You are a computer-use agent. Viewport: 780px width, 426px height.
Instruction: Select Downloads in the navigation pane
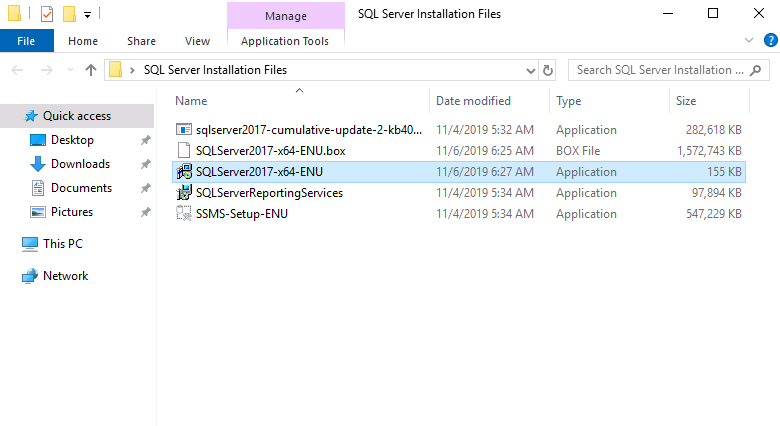(x=80, y=164)
